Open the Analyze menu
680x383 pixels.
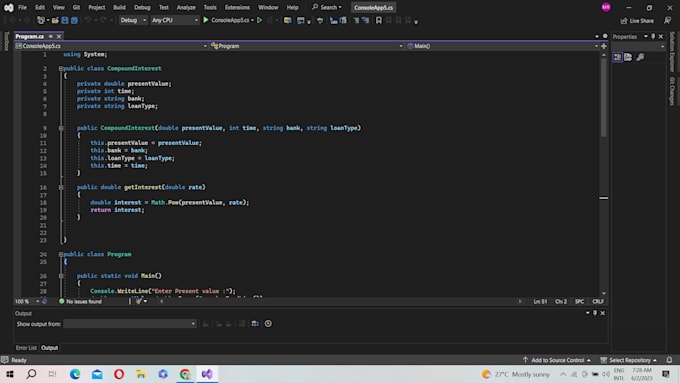[x=186, y=7]
